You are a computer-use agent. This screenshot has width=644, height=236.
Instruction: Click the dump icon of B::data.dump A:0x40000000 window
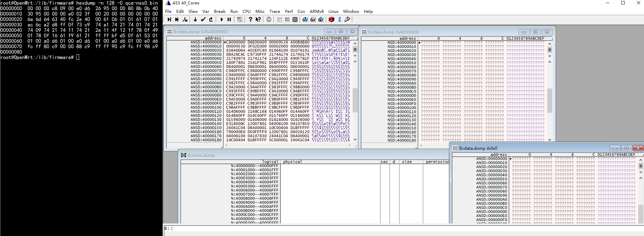[169, 32]
